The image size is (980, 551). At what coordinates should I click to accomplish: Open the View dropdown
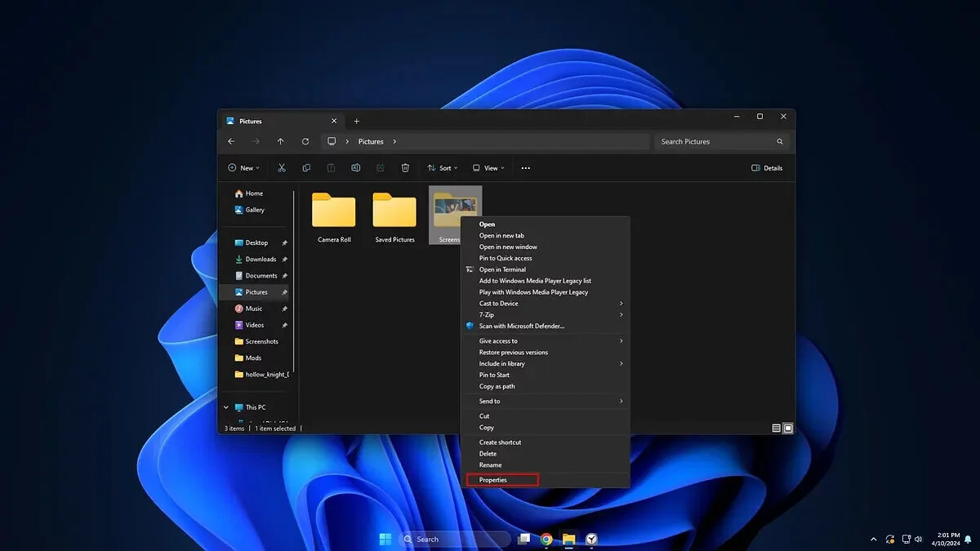pos(488,168)
